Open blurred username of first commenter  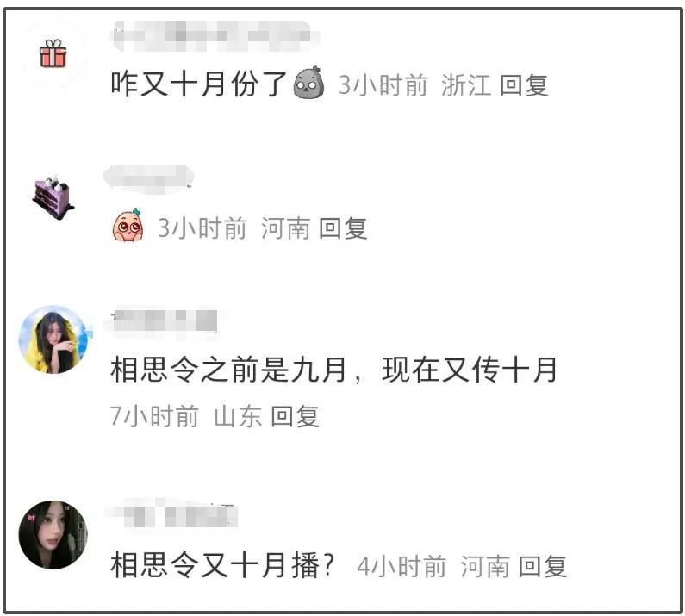point(214,35)
